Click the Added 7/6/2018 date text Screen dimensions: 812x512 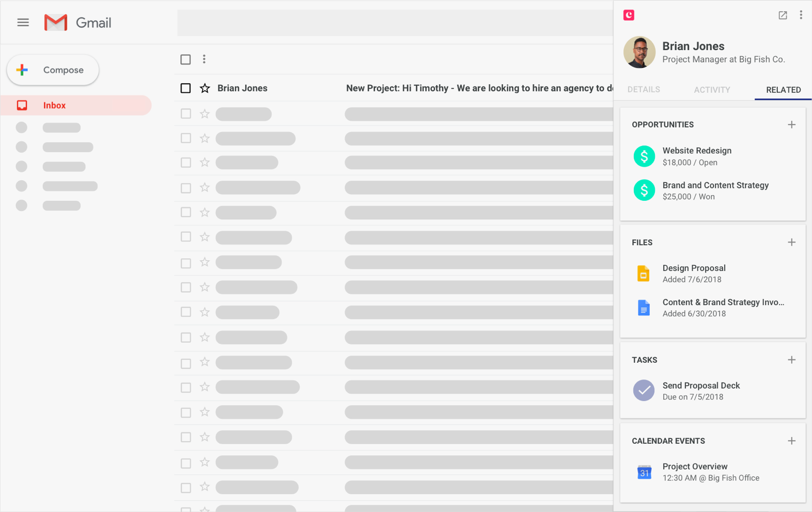click(692, 279)
